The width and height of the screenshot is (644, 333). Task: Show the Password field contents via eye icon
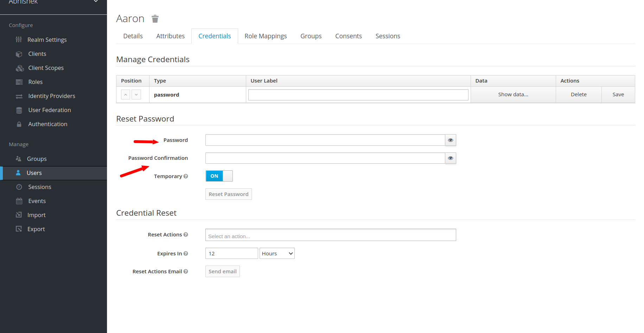450,140
